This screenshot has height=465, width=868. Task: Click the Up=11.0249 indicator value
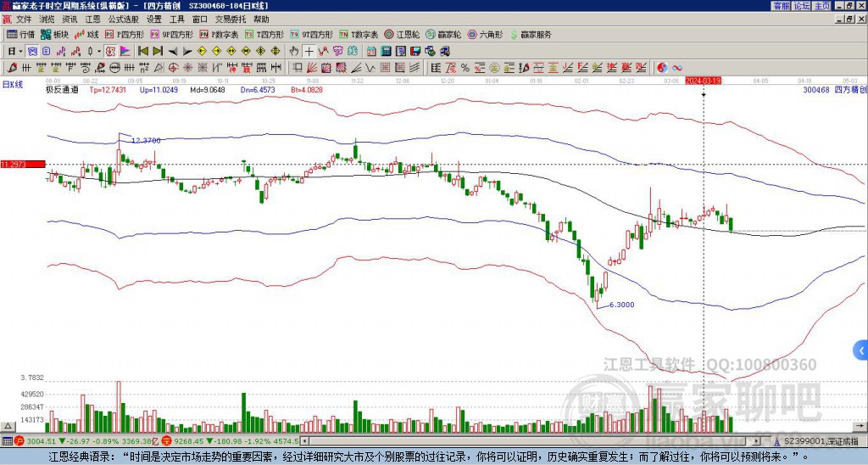pyautogui.click(x=159, y=90)
